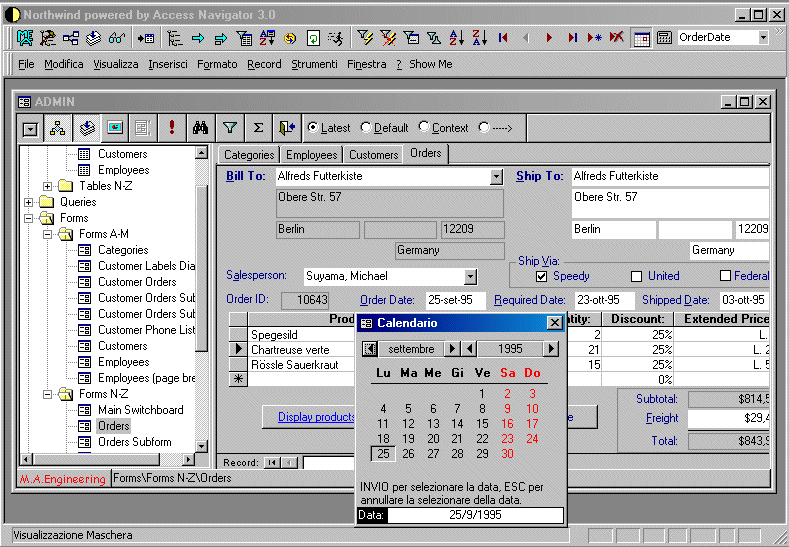Click the funnel filter icon
Viewport: 789px width, 547px height.
[x=230, y=128]
